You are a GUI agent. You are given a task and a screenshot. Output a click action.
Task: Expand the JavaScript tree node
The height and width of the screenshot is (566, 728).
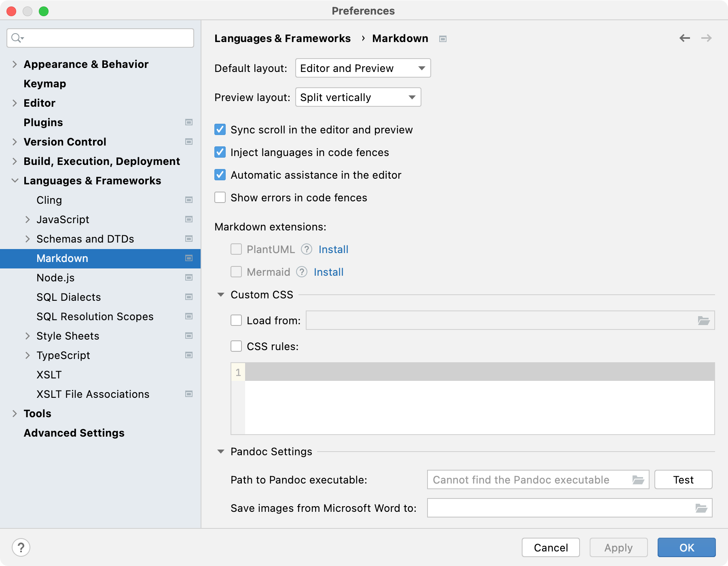point(28,220)
